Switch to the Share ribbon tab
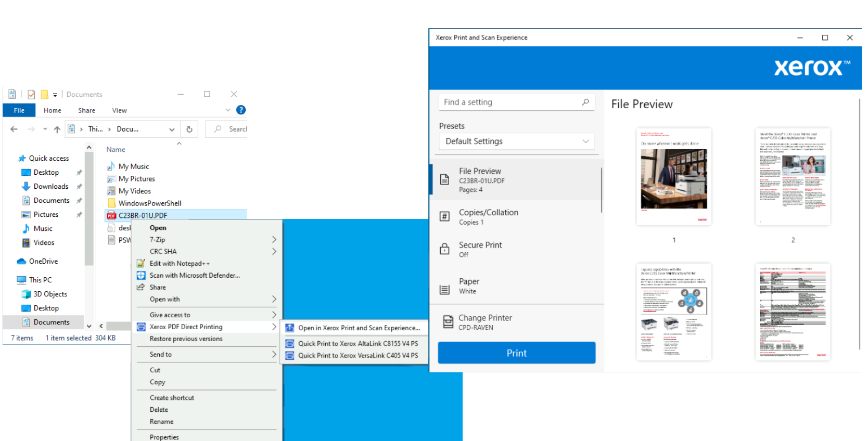 pyautogui.click(x=86, y=110)
